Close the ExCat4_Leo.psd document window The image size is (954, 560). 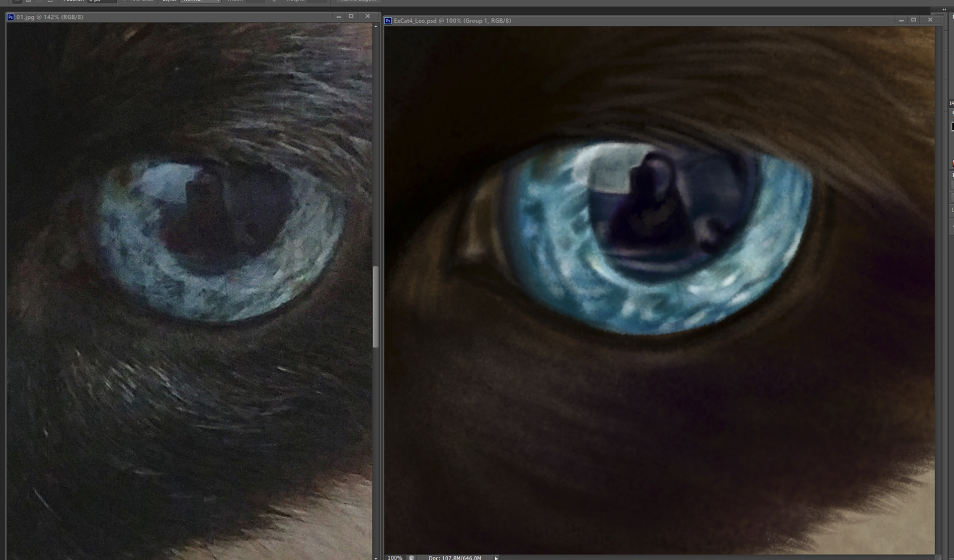coord(930,20)
